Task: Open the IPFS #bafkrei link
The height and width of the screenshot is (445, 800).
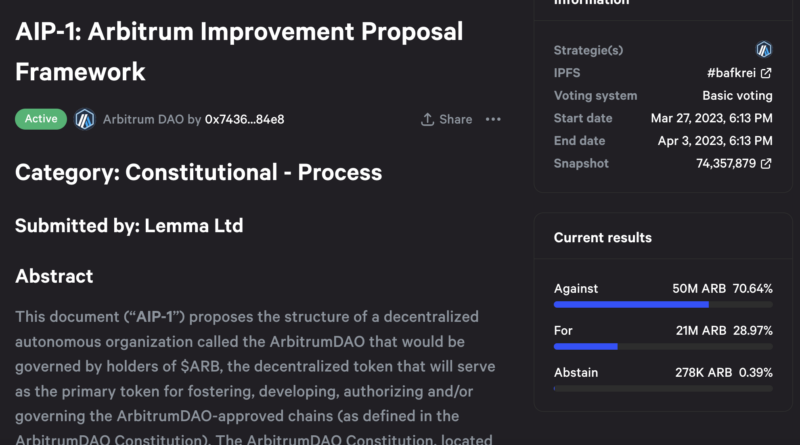Action: 733,73
